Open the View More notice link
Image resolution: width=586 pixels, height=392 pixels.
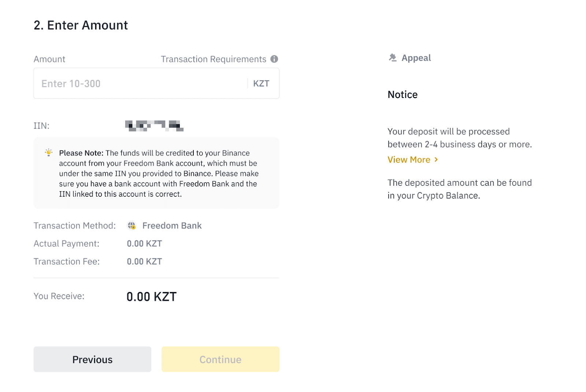[409, 160]
